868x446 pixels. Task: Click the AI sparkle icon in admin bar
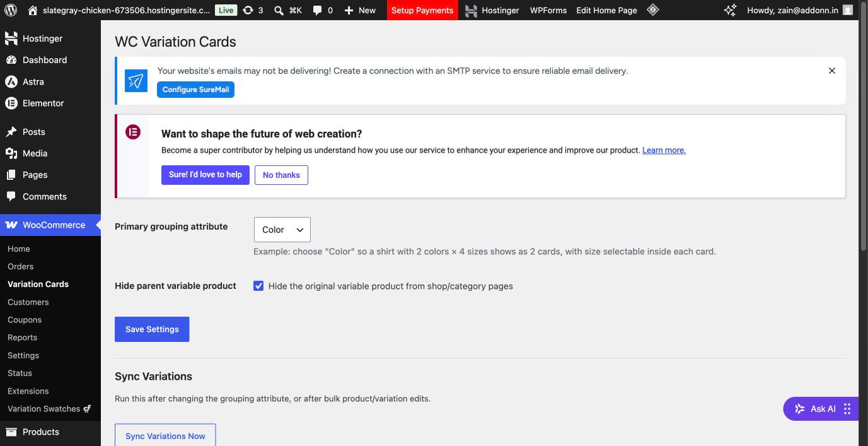[x=730, y=10]
